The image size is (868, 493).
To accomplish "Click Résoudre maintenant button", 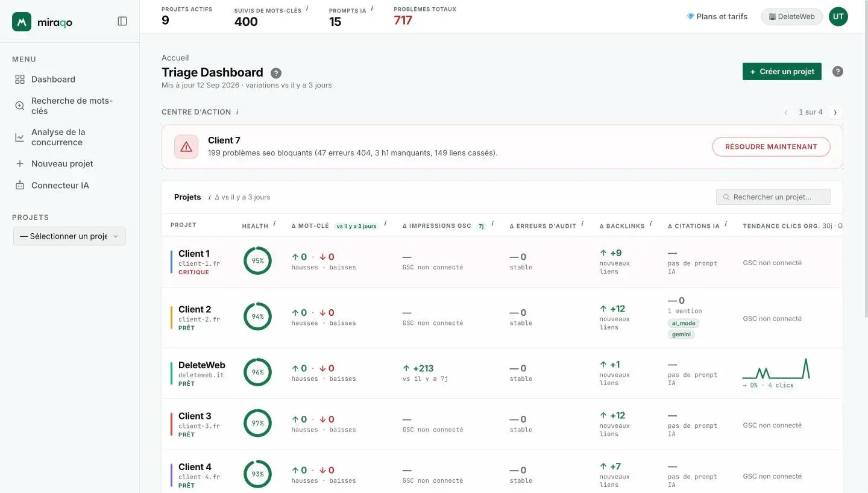I will click(x=771, y=146).
